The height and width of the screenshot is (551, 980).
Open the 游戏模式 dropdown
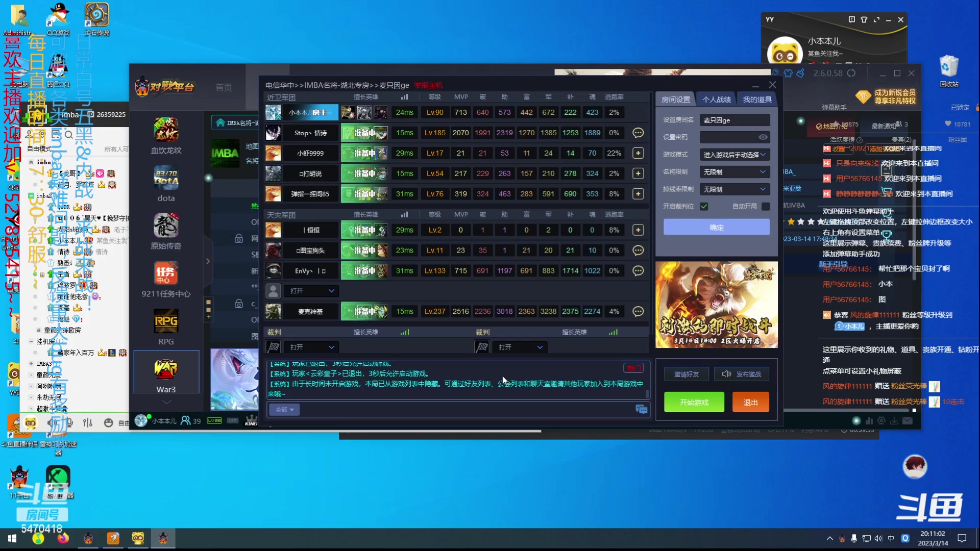[x=734, y=155]
